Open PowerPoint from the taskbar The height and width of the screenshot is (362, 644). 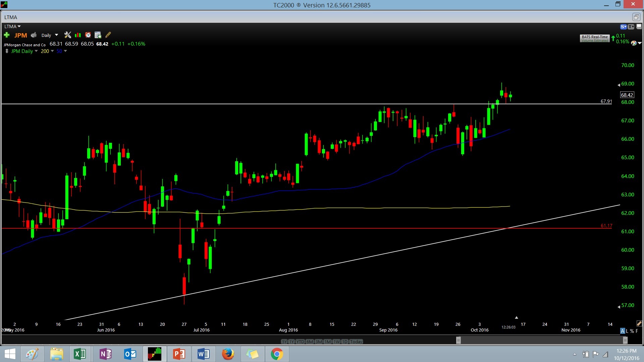click(179, 354)
